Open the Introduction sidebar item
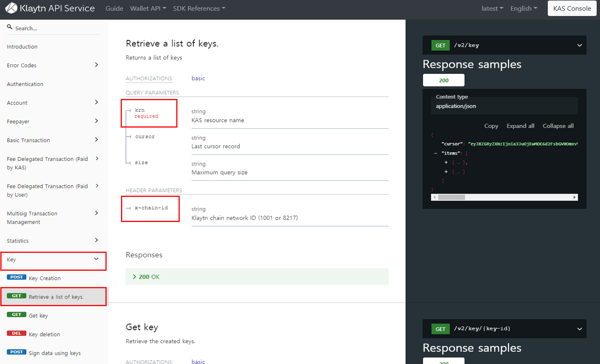 tap(22, 46)
